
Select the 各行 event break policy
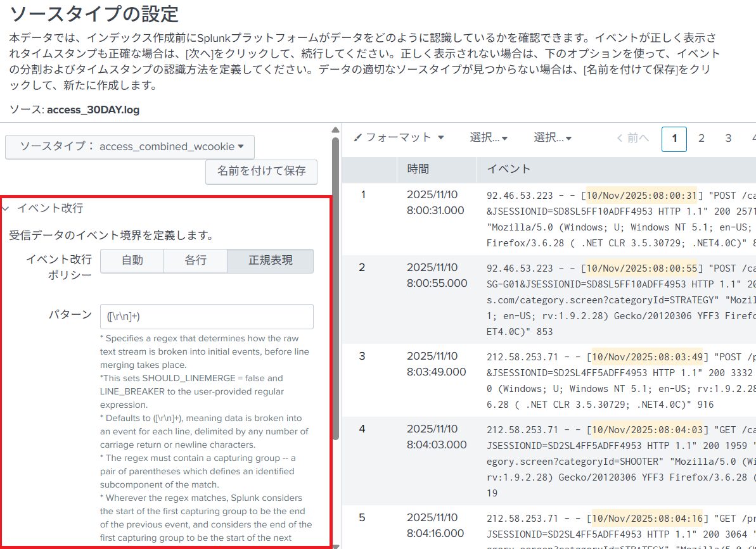[195, 261]
